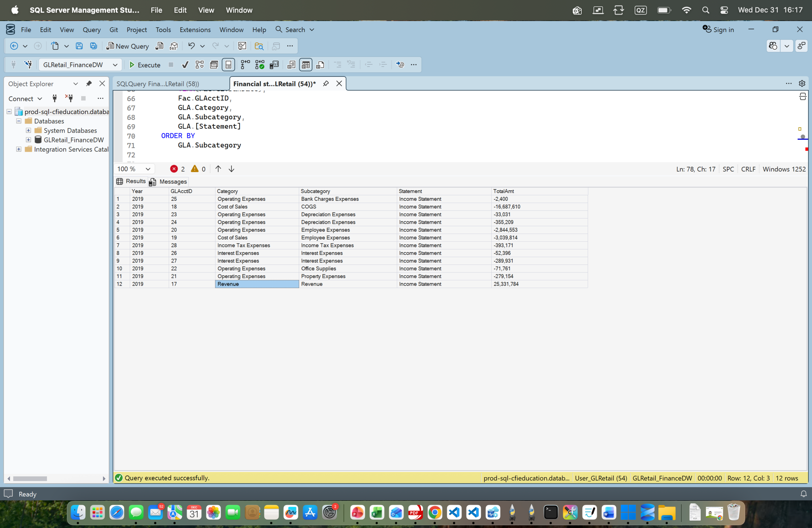Click Disconnect icon in Object Explorer
Viewport: 812px width, 528px height.
(69, 99)
